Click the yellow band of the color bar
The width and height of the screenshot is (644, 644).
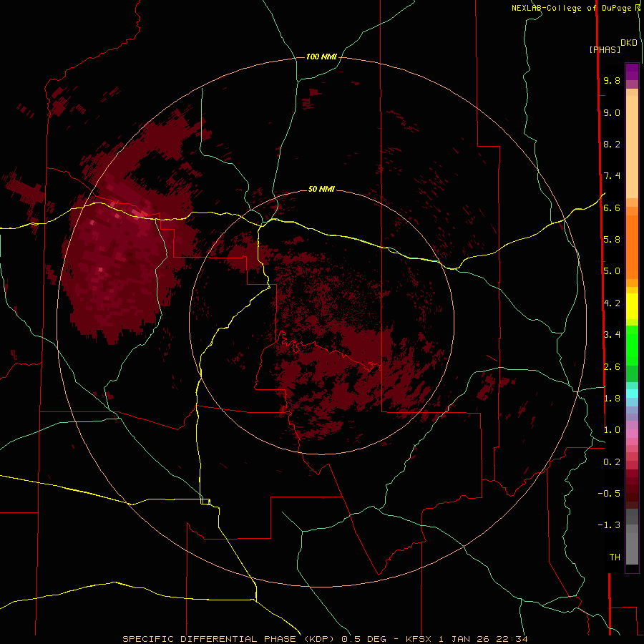[632, 306]
